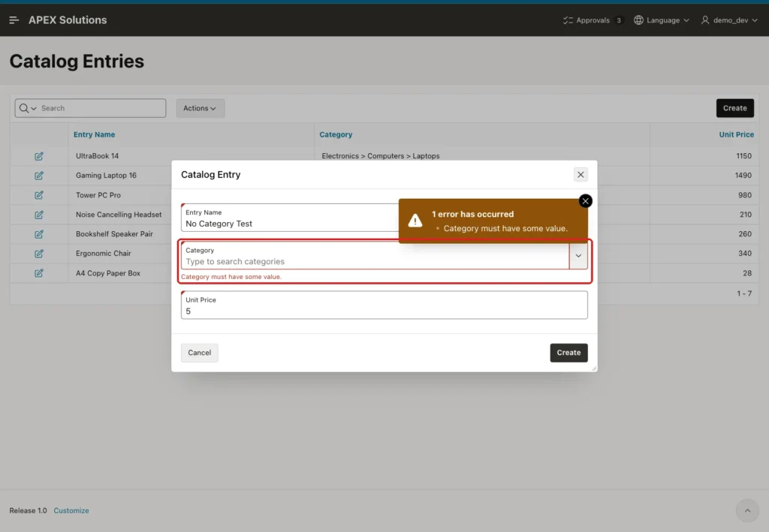This screenshot has height=532, width=769.
Task: Edit the Bookshelf Speaker Pair row
Action: (x=39, y=234)
